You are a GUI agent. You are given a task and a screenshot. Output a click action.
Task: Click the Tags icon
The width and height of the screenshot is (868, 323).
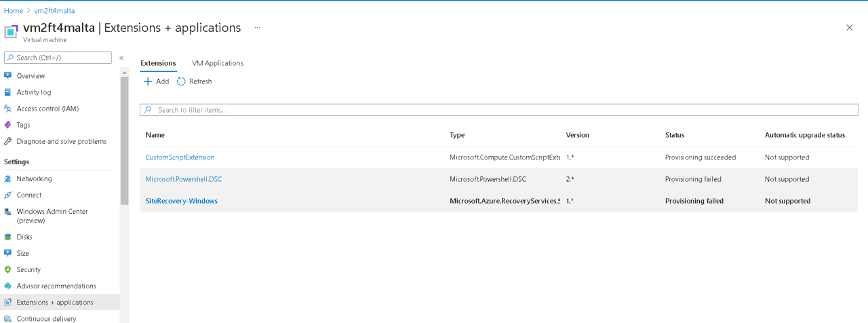8,125
